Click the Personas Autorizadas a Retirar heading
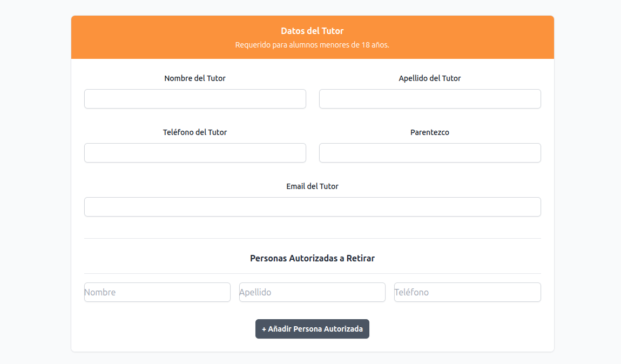This screenshot has height=364, width=621. [312, 258]
